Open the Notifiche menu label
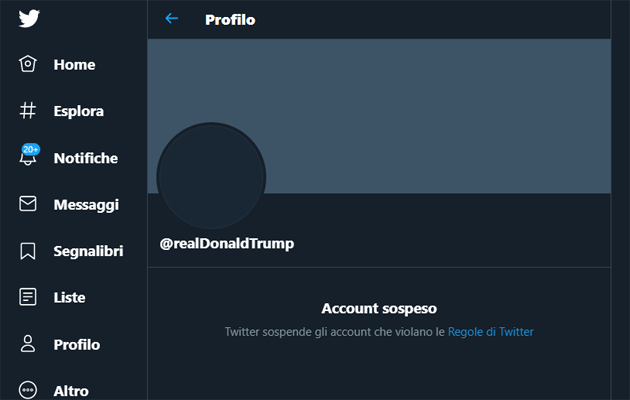The width and height of the screenshot is (630, 400). [x=85, y=158]
